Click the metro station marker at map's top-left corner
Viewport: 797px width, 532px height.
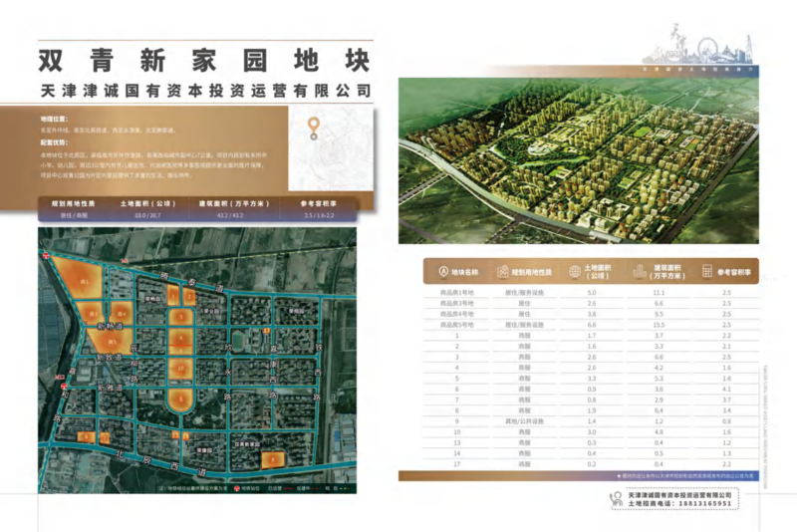point(46,256)
